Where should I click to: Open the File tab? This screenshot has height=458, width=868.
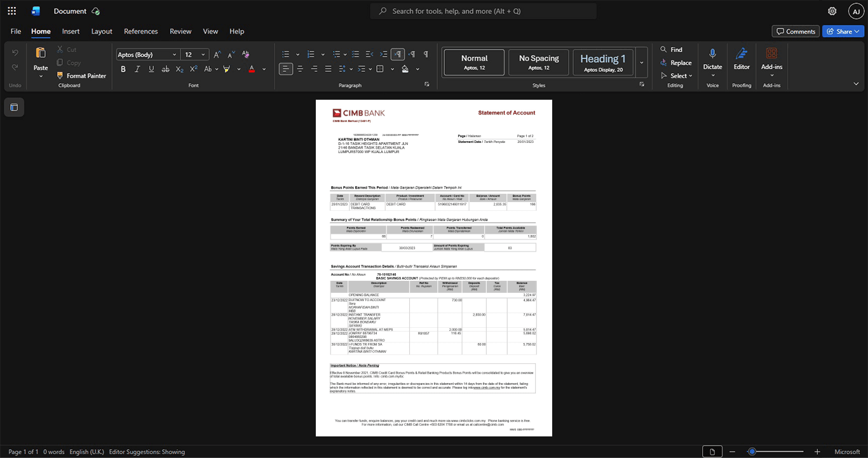point(16,31)
